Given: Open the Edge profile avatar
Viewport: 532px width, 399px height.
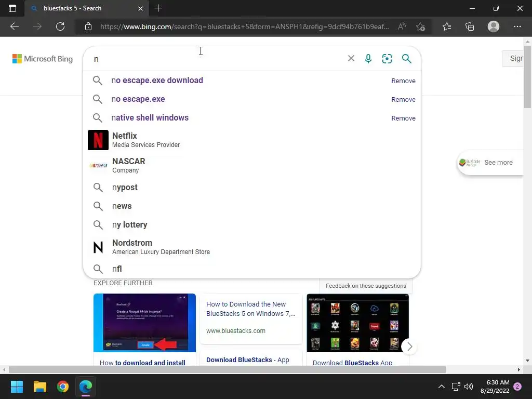Looking at the screenshot, I should 494,26.
